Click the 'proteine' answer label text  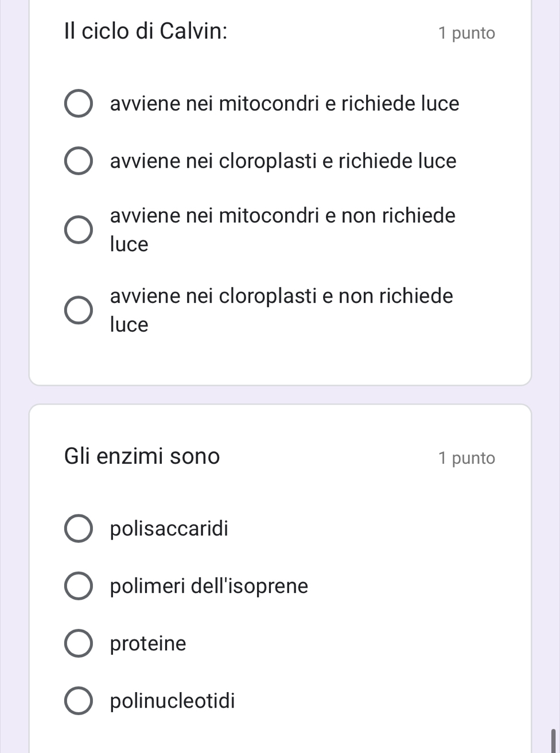pos(148,643)
